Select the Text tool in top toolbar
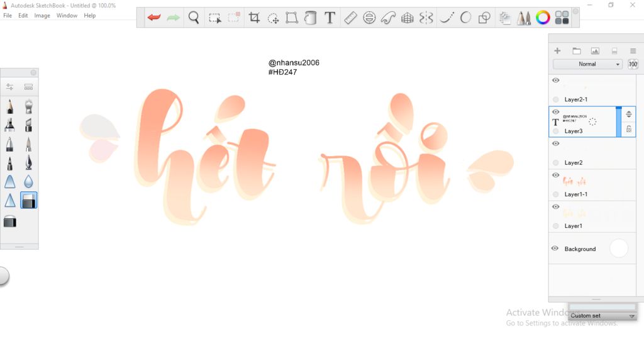This screenshot has width=644, height=343. (x=330, y=18)
